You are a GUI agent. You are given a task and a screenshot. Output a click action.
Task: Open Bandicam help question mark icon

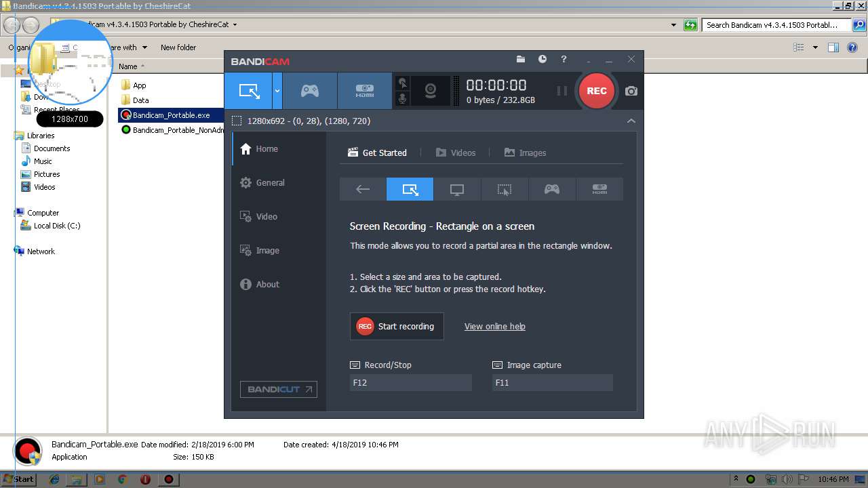[564, 60]
